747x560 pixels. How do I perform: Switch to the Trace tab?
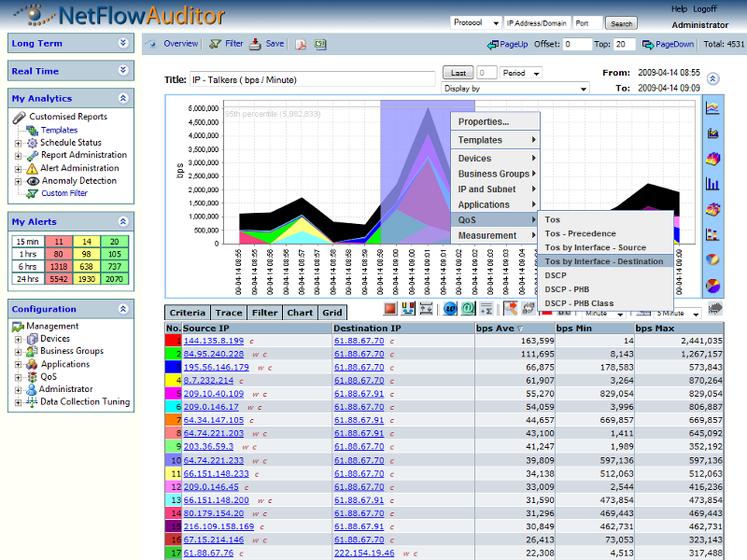coord(229,313)
